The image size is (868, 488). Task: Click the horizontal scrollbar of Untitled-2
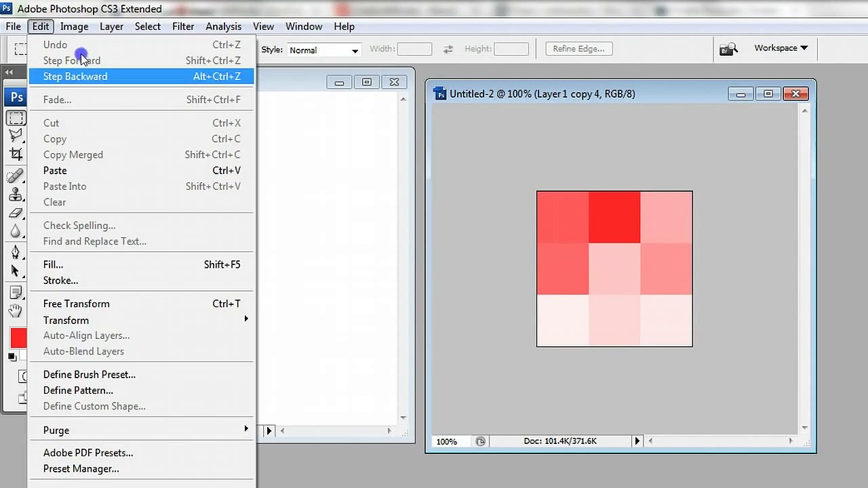tap(720, 441)
